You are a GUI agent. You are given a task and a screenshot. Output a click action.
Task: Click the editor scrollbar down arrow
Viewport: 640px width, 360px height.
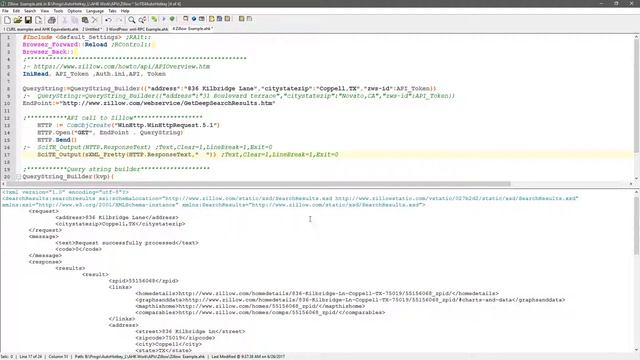point(636,178)
